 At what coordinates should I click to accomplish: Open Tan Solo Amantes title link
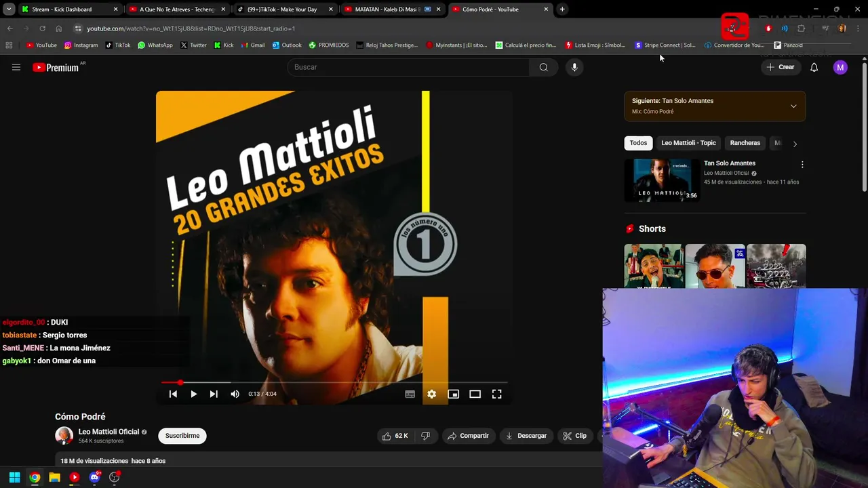click(730, 163)
